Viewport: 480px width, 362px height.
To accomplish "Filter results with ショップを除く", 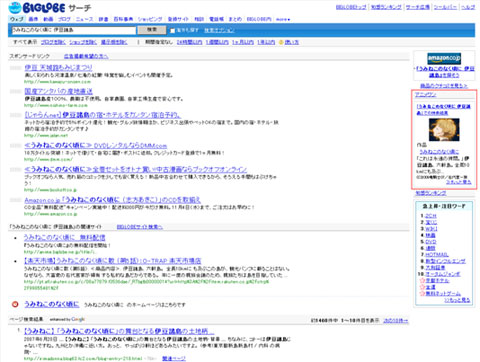I will pos(83,42).
